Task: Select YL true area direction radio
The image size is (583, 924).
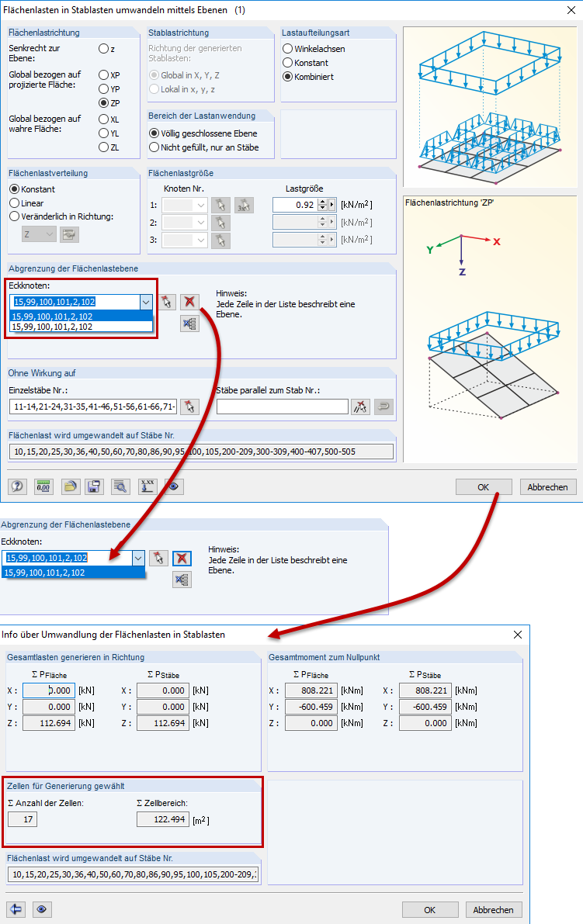Action: (x=104, y=133)
